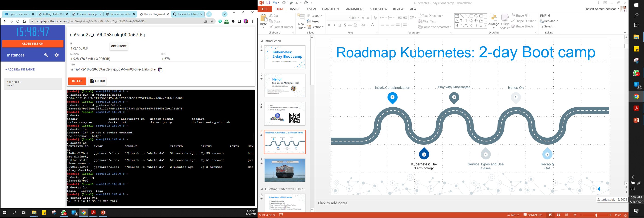Screen dimensions: 644x218
Task: Decrease the font size with the smaller A
Action: [368, 18]
